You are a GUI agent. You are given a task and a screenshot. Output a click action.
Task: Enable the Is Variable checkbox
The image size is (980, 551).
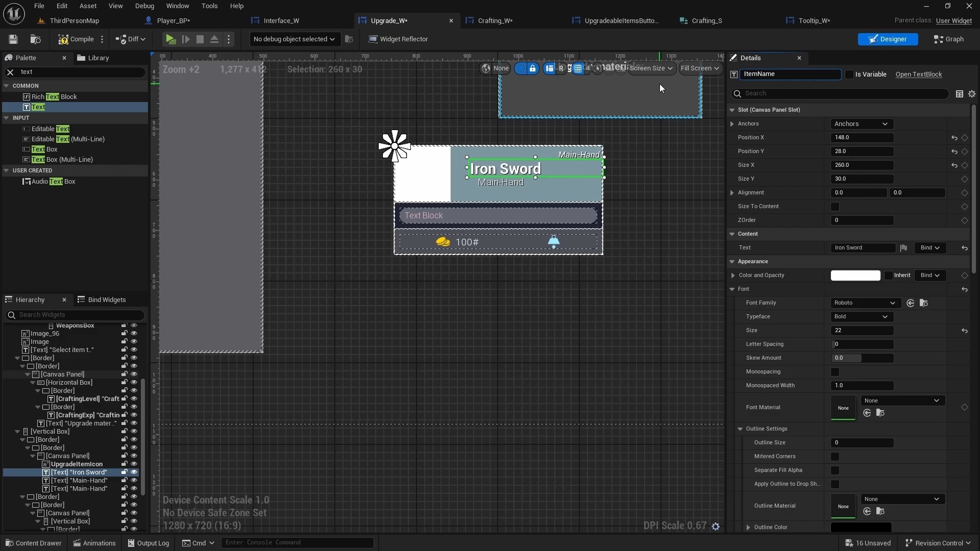click(849, 74)
